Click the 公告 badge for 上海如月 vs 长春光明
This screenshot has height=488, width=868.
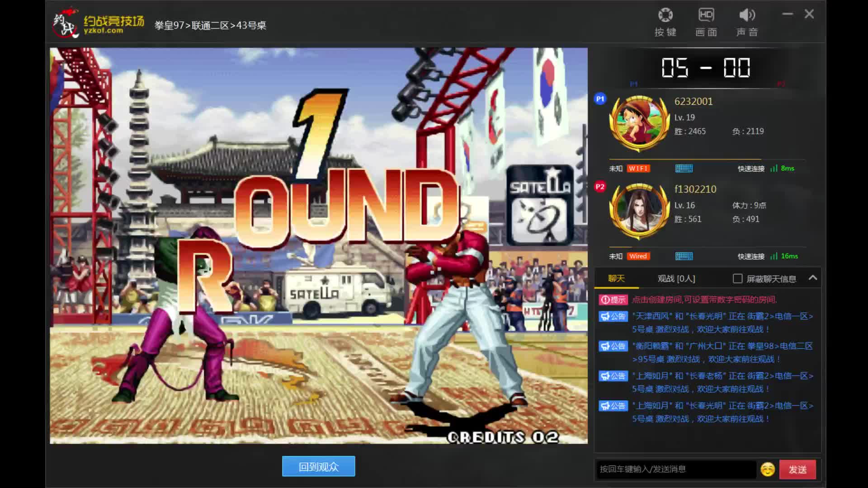(613, 406)
